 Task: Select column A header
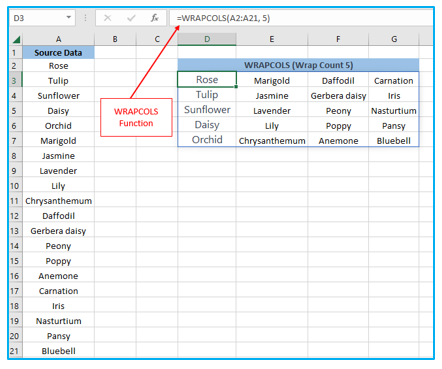point(58,39)
